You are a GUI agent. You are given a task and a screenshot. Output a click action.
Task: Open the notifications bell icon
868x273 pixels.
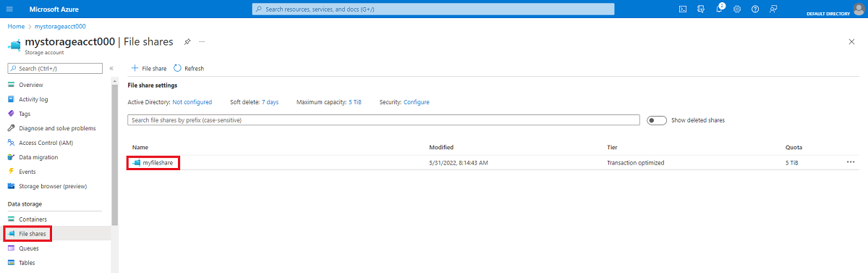click(720, 9)
